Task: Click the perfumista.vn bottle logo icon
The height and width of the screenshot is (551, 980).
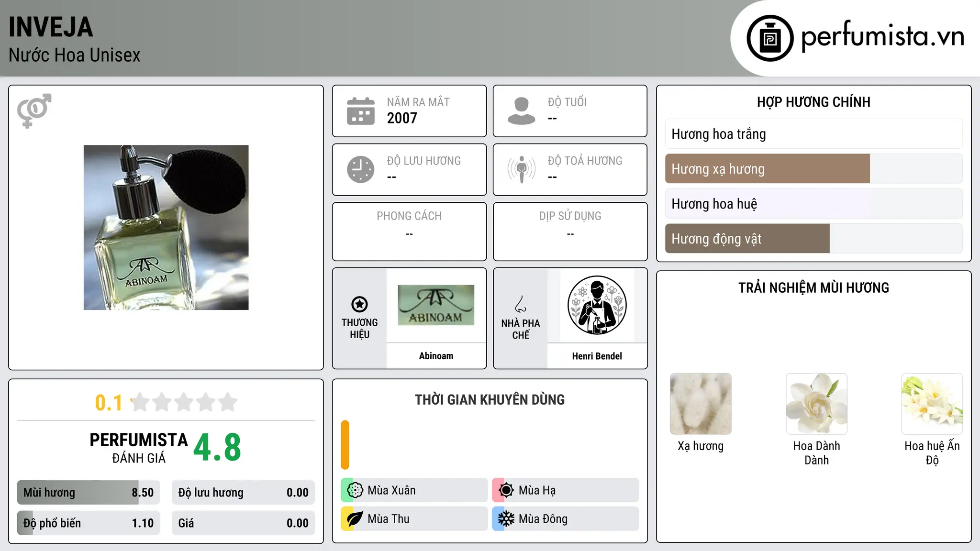Action: coord(770,38)
